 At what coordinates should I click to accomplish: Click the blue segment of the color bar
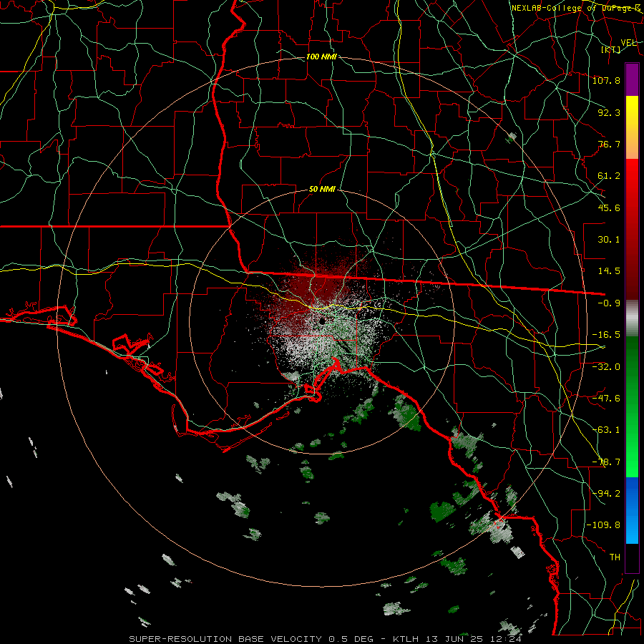[x=632, y=510]
